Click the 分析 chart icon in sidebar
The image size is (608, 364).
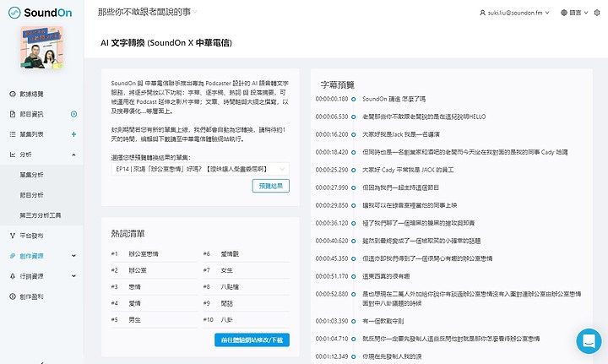click(13, 155)
